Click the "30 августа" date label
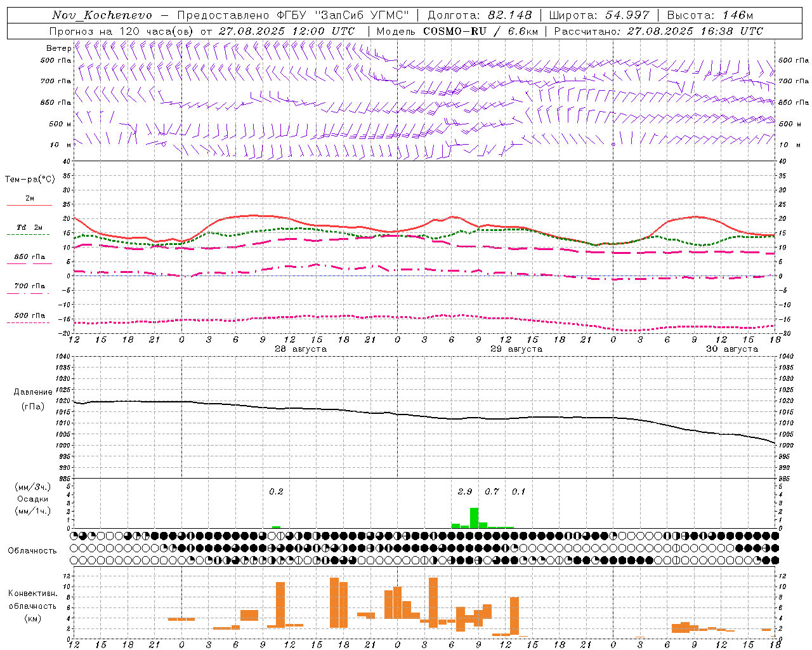The width and height of the screenshot is (812, 650). click(732, 349)
